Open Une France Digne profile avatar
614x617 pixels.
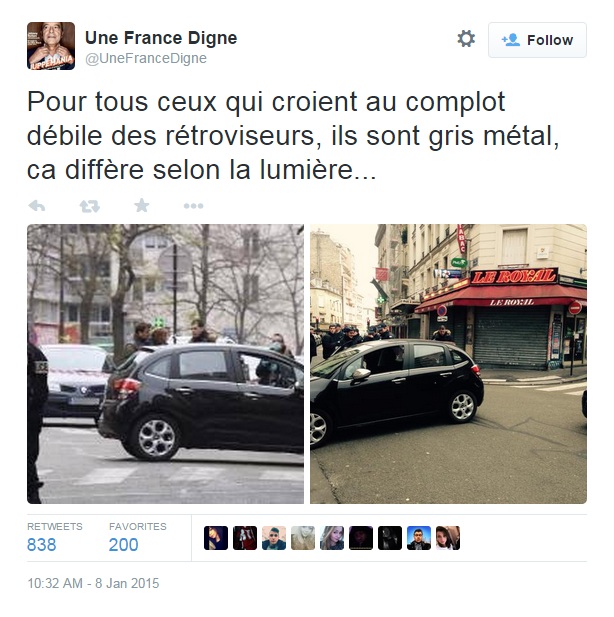pyautogui.click(x=51, y=46)
